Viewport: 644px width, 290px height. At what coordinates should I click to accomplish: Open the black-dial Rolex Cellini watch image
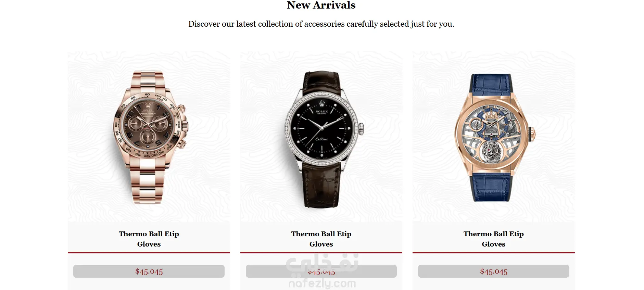[321, 137]
